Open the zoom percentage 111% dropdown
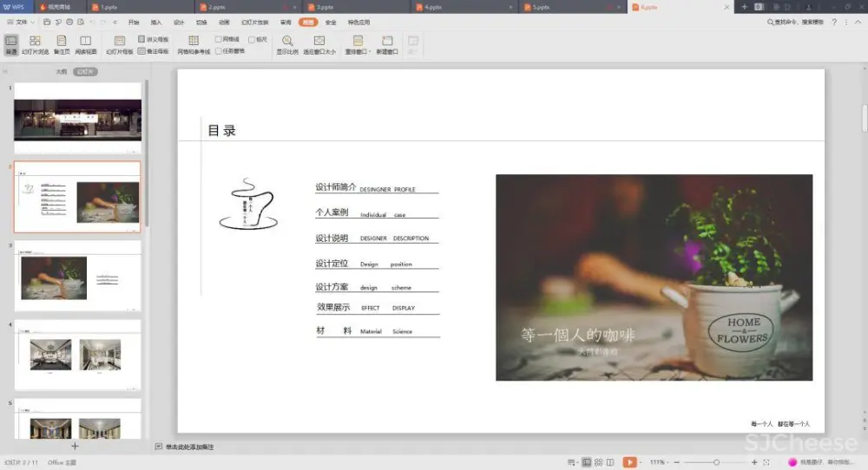Image resolution: width=868 pixels, height=470 pixels. click(x=659, y=461)
